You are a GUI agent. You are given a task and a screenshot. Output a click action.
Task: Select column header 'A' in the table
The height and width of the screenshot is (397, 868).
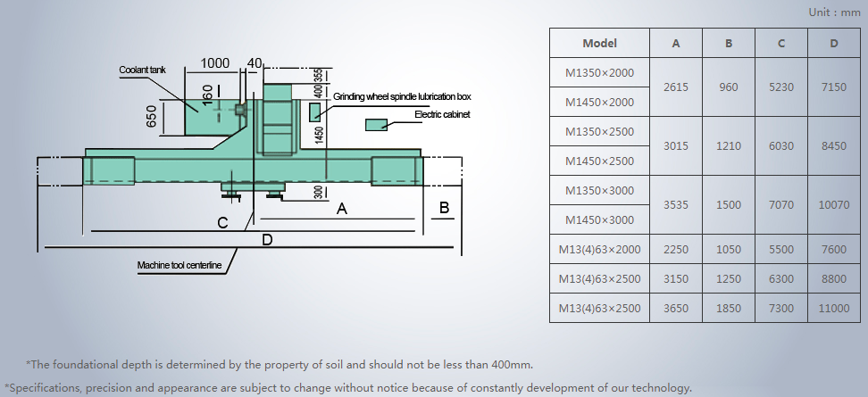tap(675, 43)
